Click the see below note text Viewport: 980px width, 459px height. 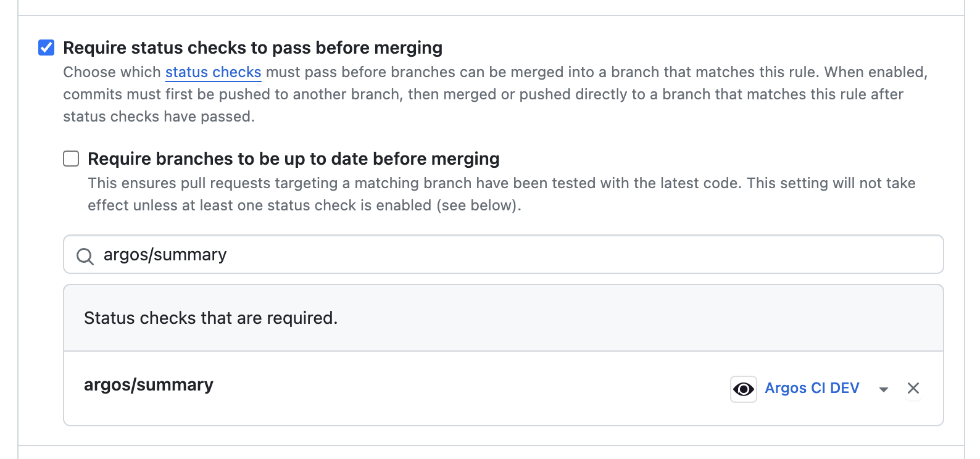479,205
